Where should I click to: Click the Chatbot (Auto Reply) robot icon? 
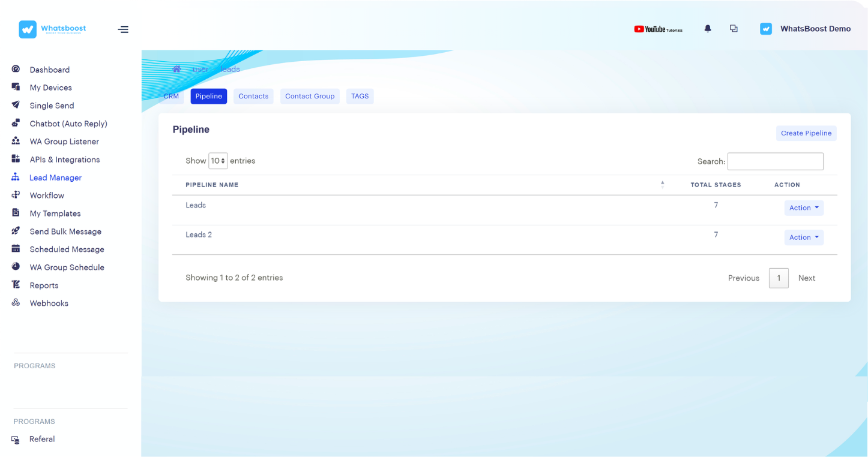(x=16, y=124)
